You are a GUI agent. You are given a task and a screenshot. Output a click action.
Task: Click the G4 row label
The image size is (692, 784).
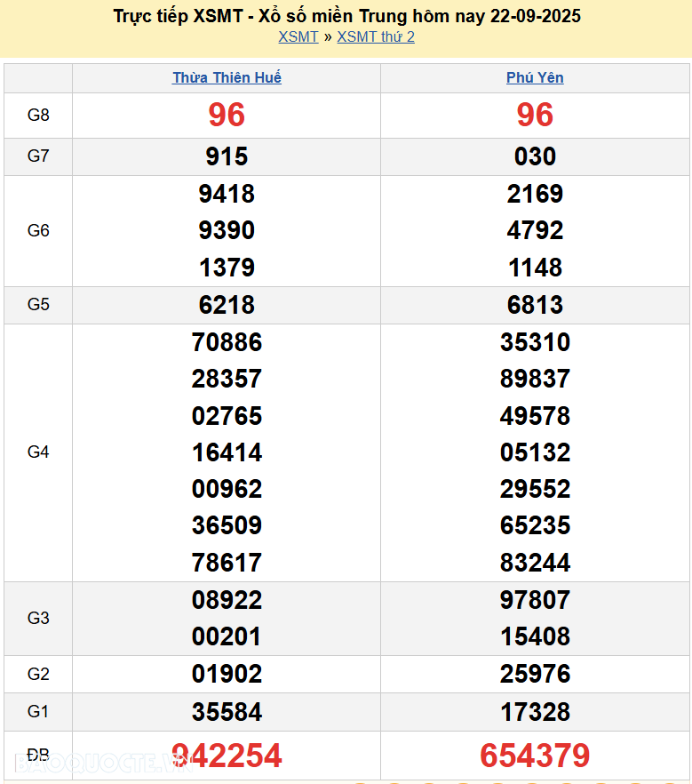click(38, 452)
